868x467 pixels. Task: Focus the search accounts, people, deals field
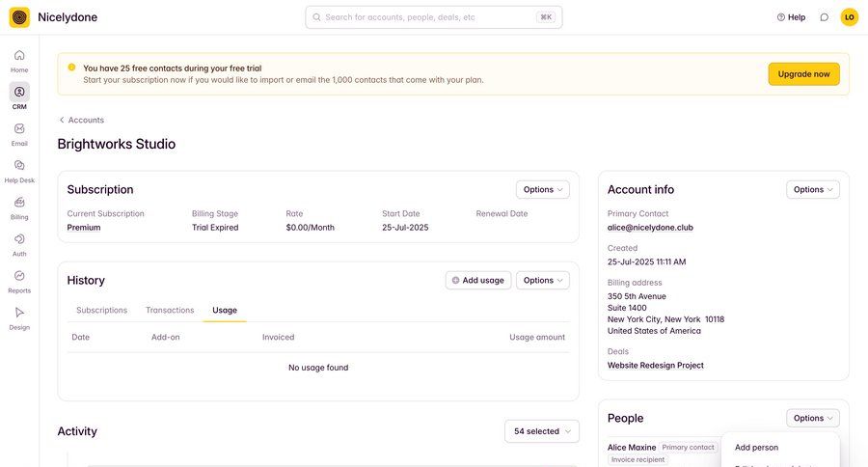pos(433,17)
